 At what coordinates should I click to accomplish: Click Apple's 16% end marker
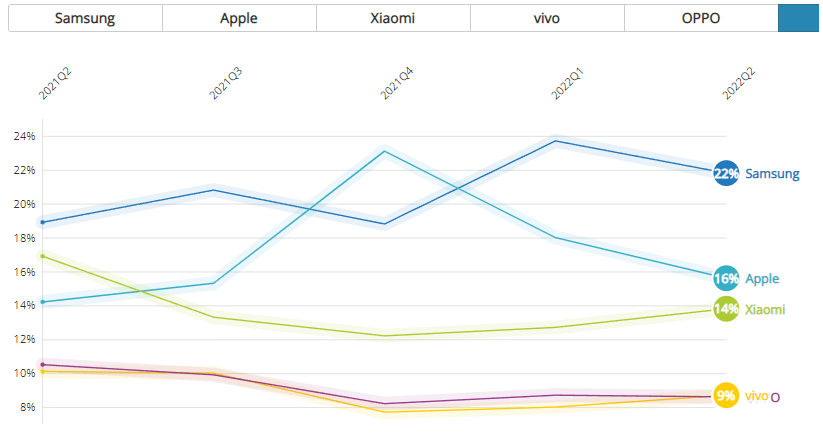(726, 278)
